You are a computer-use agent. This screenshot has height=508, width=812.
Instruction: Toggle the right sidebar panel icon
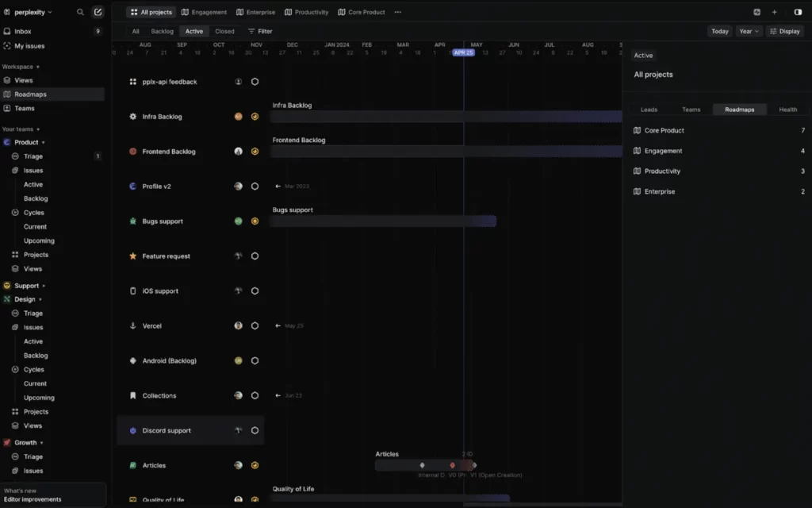798,12
